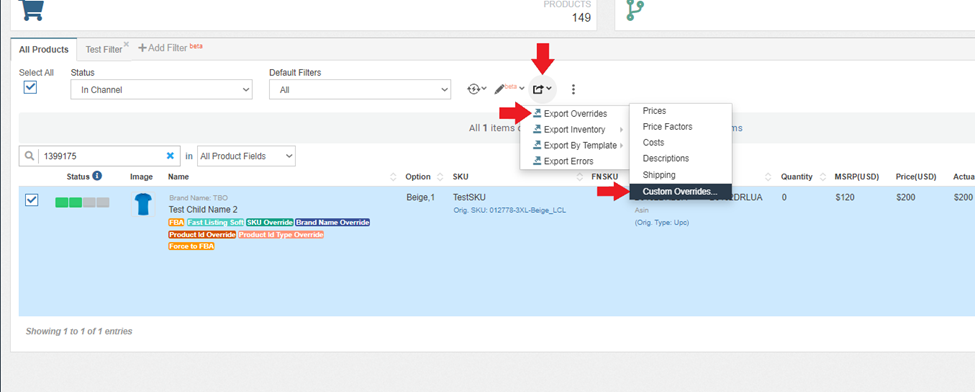Click the green branch icon

point(635,10)
